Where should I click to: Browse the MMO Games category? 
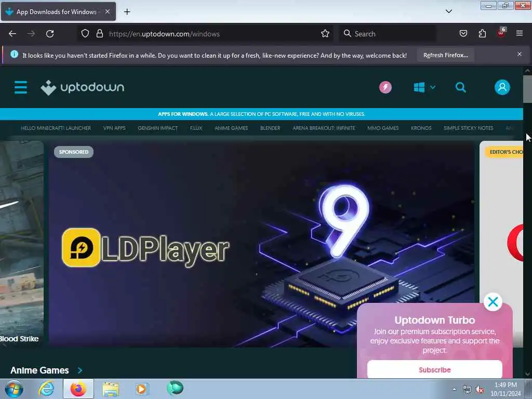(x=383, y=128)
